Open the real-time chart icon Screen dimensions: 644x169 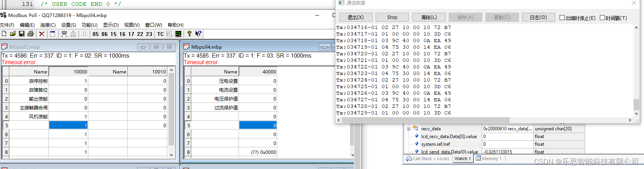point(178,34)
